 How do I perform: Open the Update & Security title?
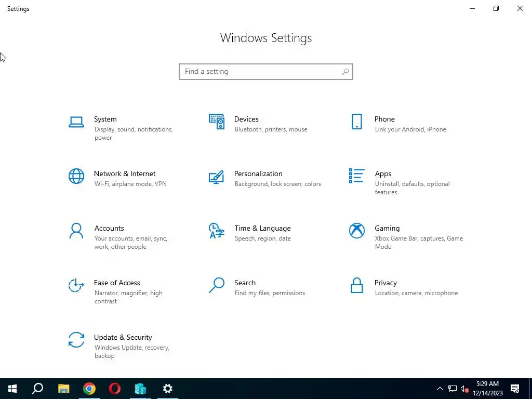coord(123,338)
